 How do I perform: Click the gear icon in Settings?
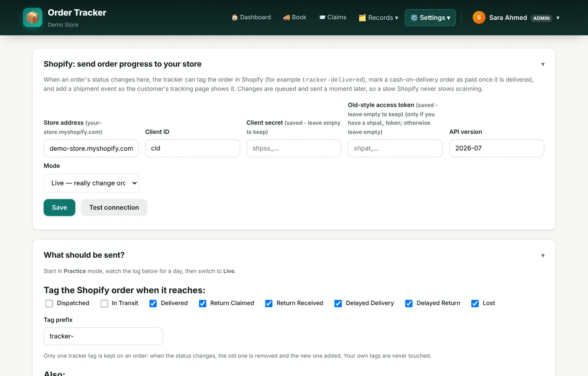click(414, 18)
